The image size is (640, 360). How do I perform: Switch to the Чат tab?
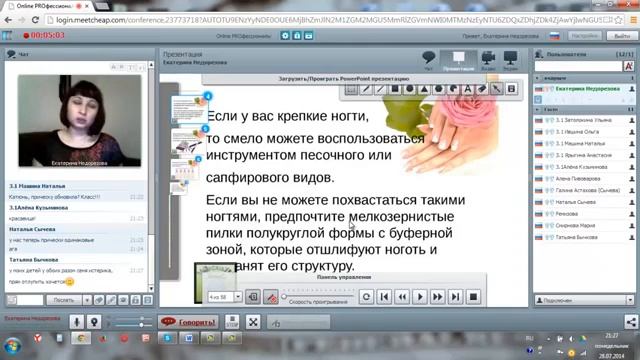coord(429,60)
